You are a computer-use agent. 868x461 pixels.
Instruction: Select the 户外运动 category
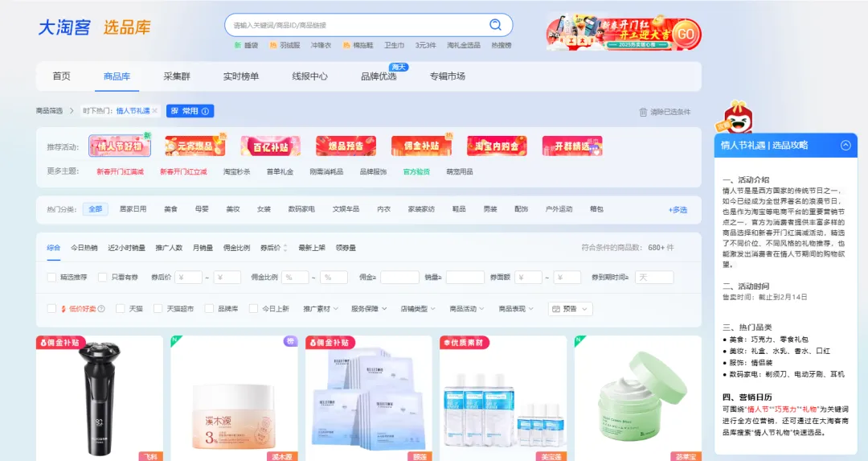tap(559, 209)
